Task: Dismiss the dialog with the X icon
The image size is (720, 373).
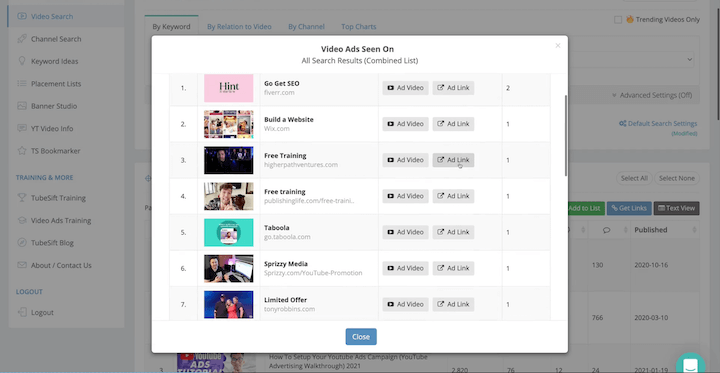Action: coord(558,45)
